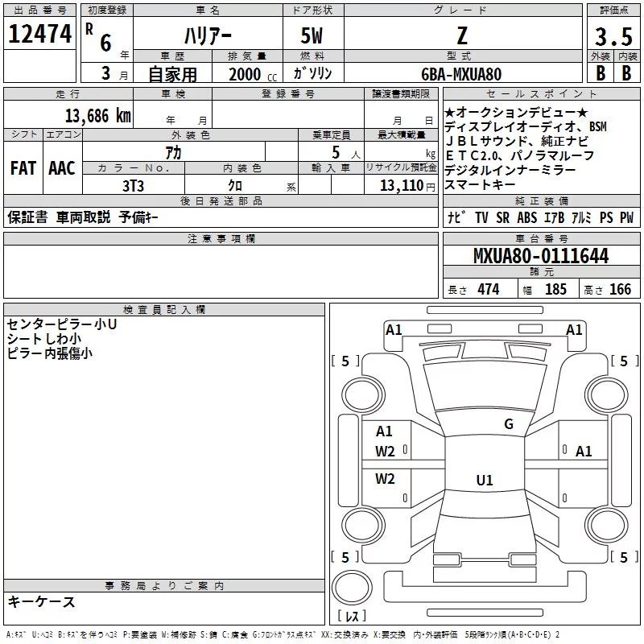The width and height of the screenshot is (644, 644).
Task: Click the height value 166
Action: point(620,289)
